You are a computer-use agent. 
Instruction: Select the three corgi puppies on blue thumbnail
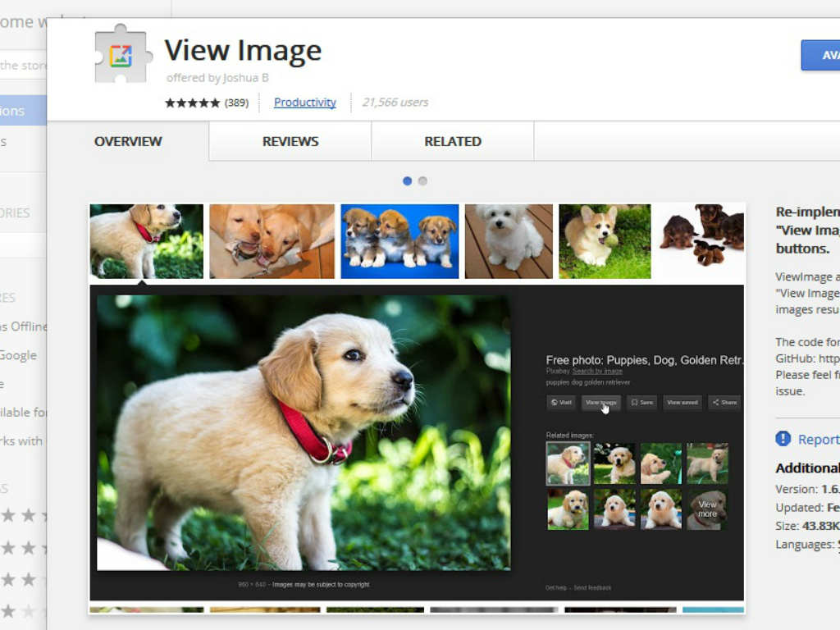(x=399, y=241)
